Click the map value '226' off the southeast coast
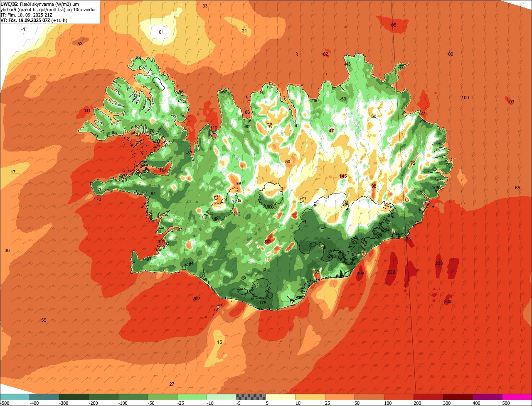This screenshot has height=406, width=532. [x=360, y=274]
